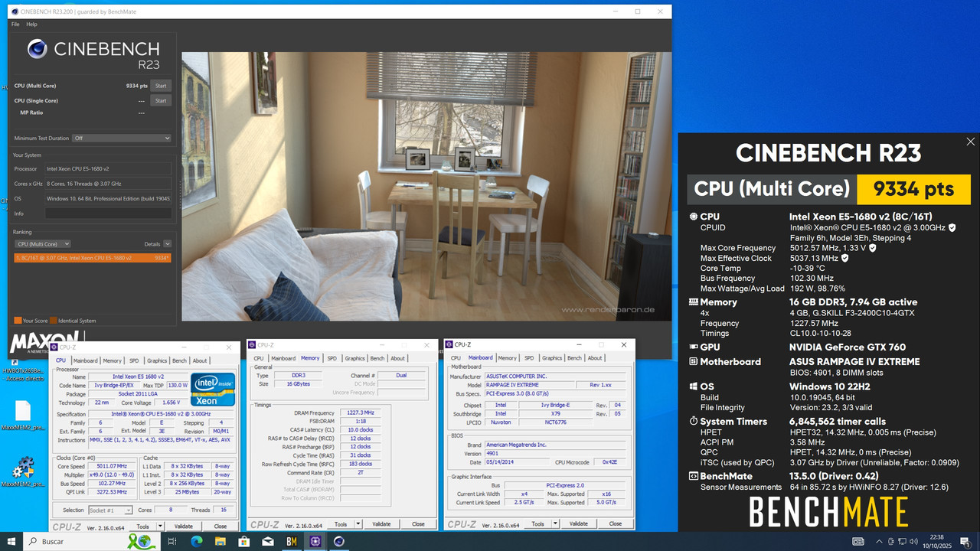Expand the ranking Details dropdown arrow
The image size is (980, 551).
[167, 243]
